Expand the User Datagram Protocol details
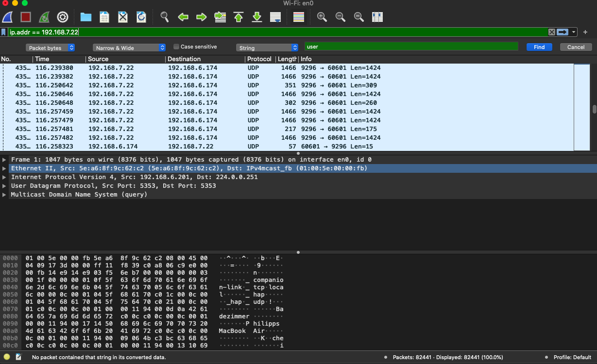597x364 pixels. pos(4,186)
